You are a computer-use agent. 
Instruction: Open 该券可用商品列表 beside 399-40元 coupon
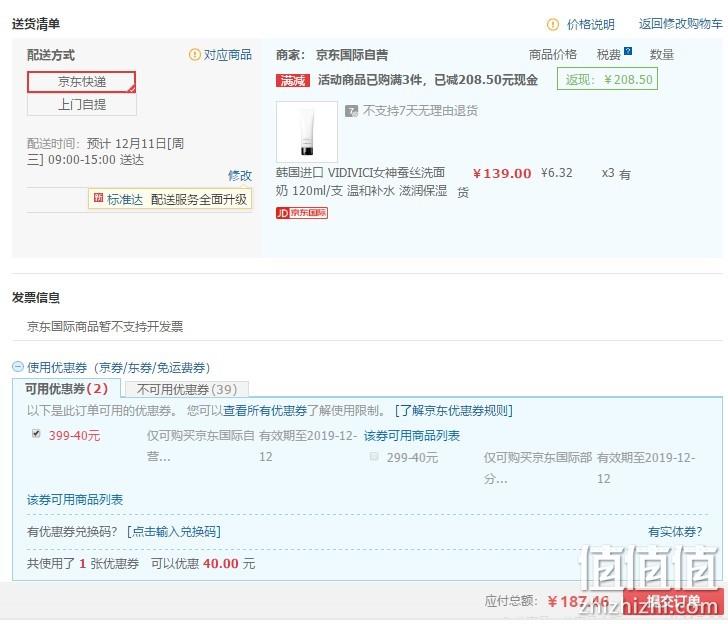412,436
